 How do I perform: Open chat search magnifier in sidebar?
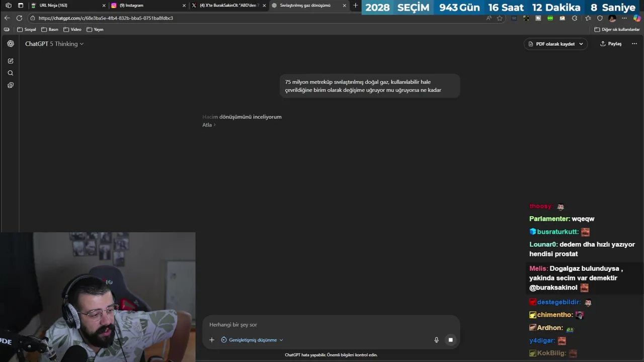[x=11, y=73]
